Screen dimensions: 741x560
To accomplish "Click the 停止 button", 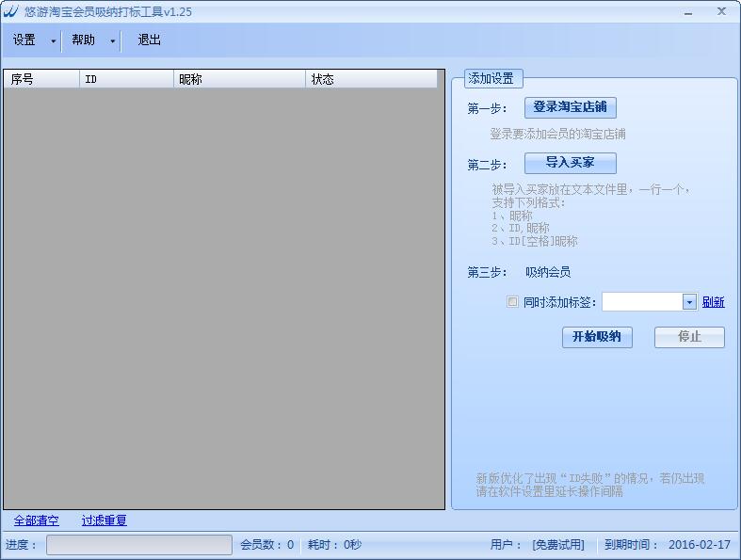I will (689, 337).
